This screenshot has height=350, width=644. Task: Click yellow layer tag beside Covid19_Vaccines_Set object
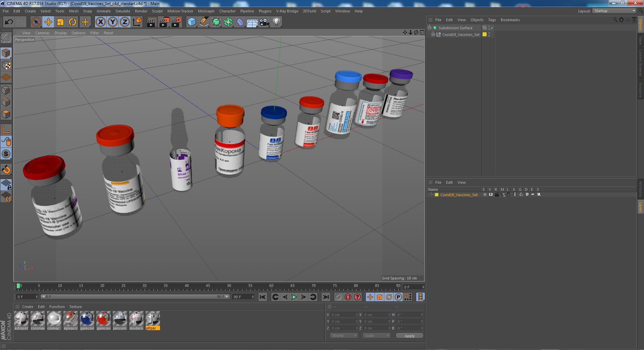click(x=484, y=35)
